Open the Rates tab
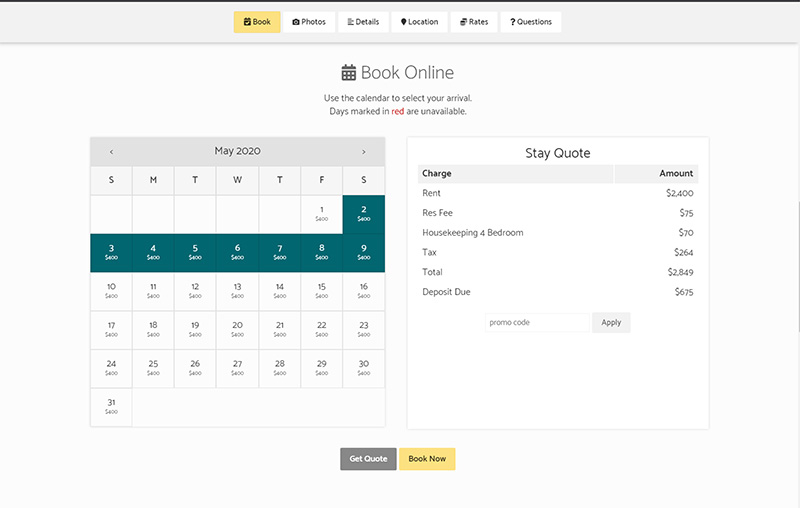 click(x=474, y=22)
